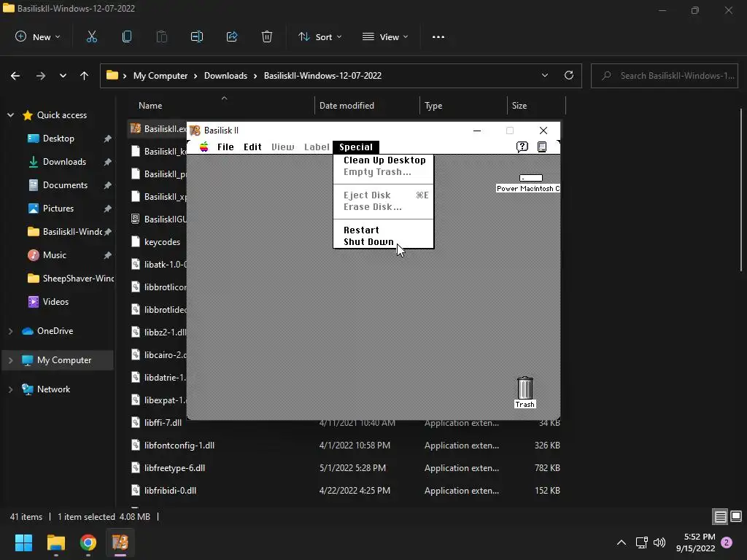The image size is (747, 560).
Task: Click the Basilisk II taskbar icon
Action: tap(120, 542)
